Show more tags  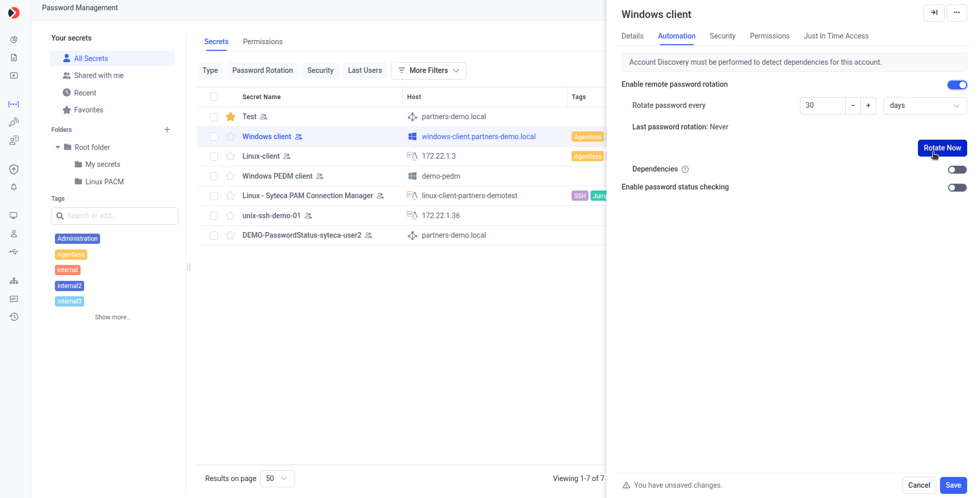click(113, 317)
